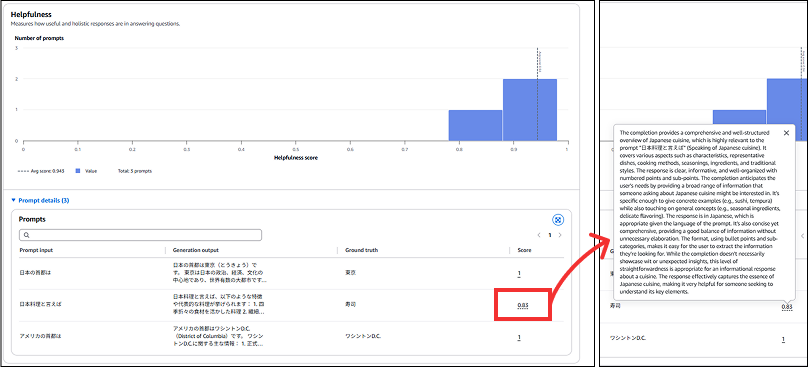Select ground truth ワシントンD.C. in left table

(362, 336)
